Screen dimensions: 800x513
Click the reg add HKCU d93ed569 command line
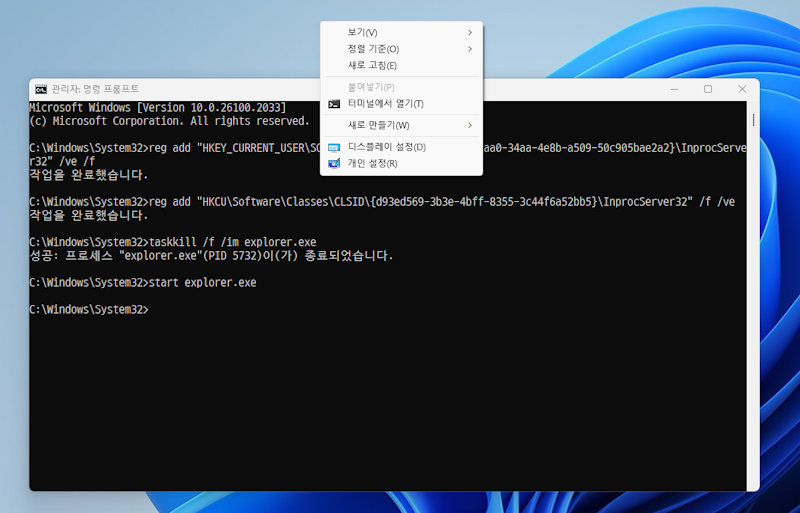pyautogui.click(x=382, y=202)
